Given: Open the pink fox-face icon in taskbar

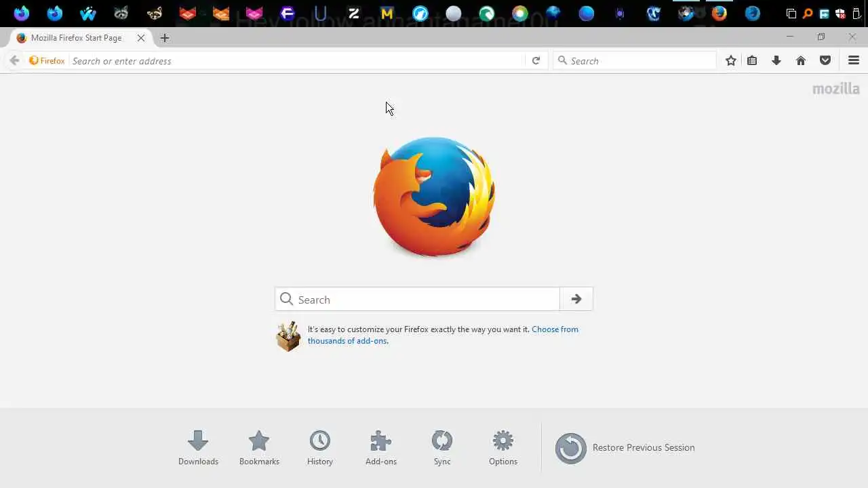Looking at the screenshot, I should pos(254,13).
